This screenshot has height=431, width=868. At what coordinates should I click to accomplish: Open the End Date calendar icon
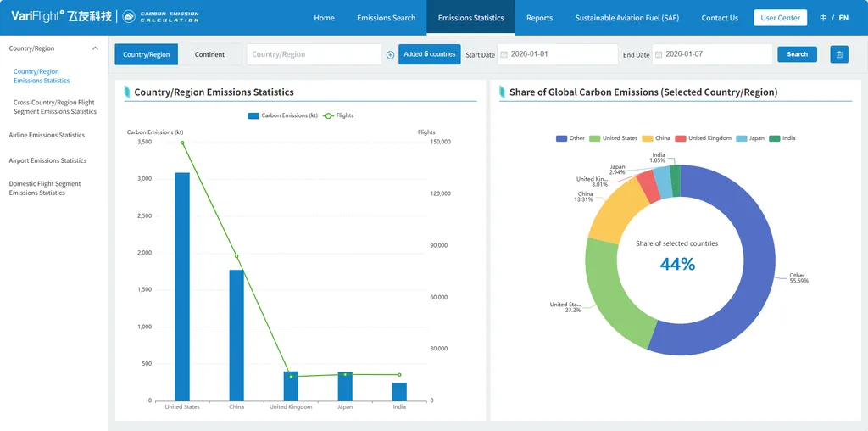[659, 54]
